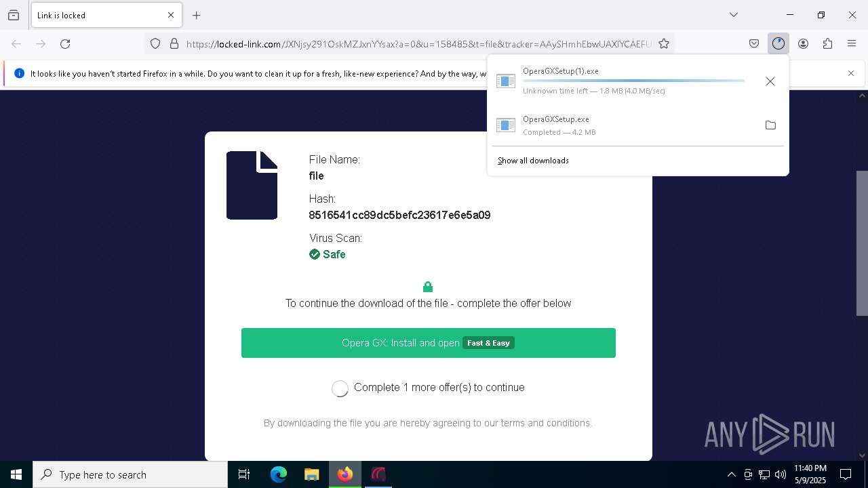Show site security padlock info

(174, 44)
